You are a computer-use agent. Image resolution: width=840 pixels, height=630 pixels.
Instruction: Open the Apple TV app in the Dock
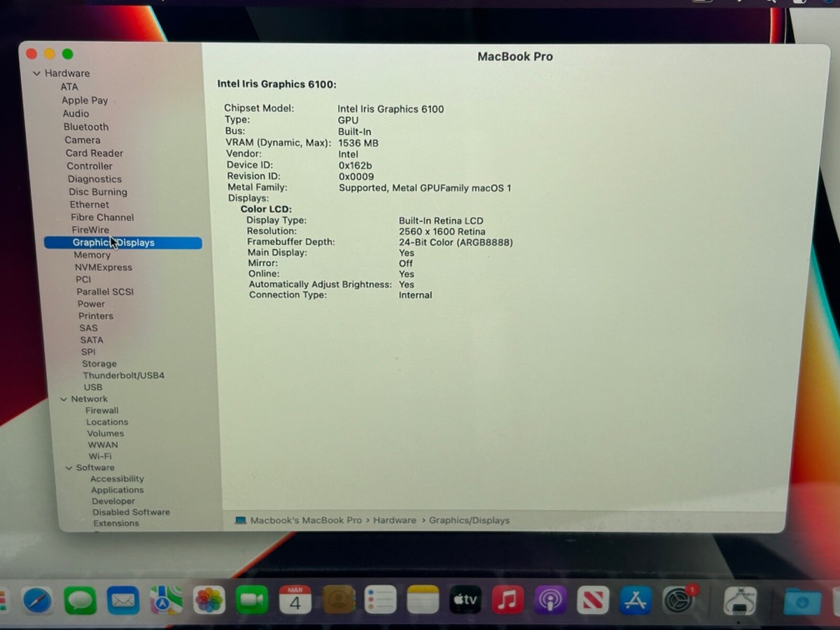[x=465, y=601]
